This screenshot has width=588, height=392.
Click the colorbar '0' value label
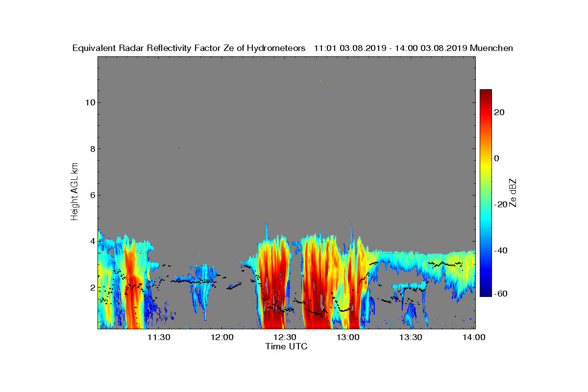coord(497,158)
